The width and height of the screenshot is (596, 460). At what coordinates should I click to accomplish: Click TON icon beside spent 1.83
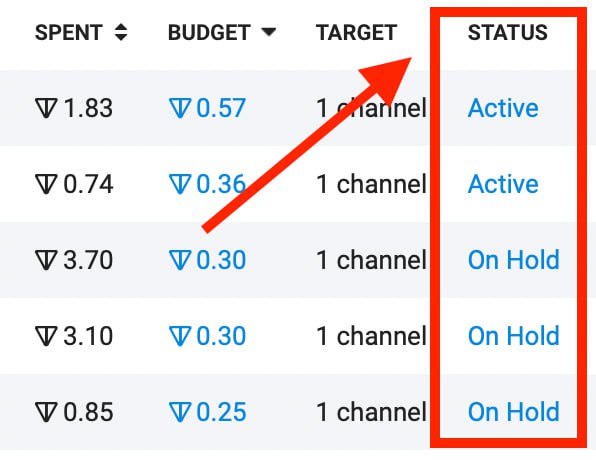coord(46,108)
